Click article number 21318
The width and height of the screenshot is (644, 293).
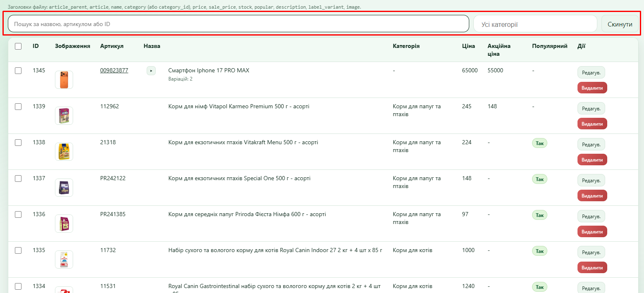coord(108,142)
